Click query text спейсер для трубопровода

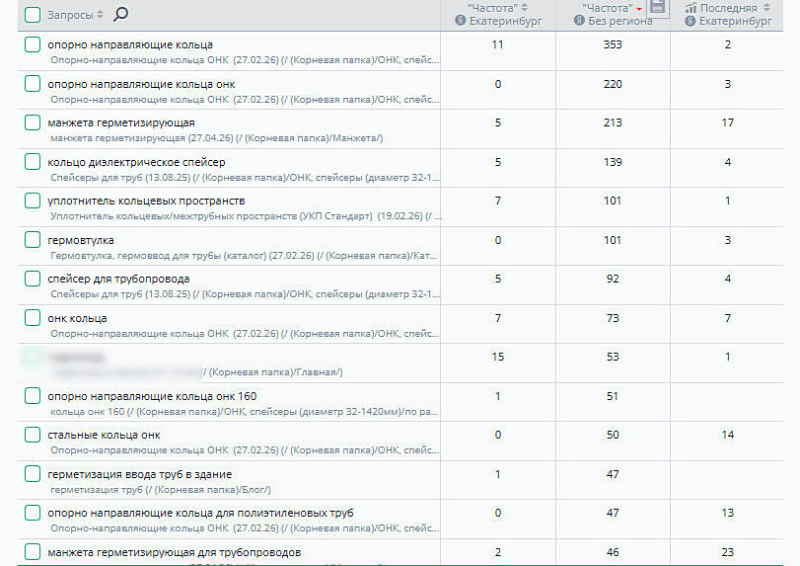click(x=118, y=279)
